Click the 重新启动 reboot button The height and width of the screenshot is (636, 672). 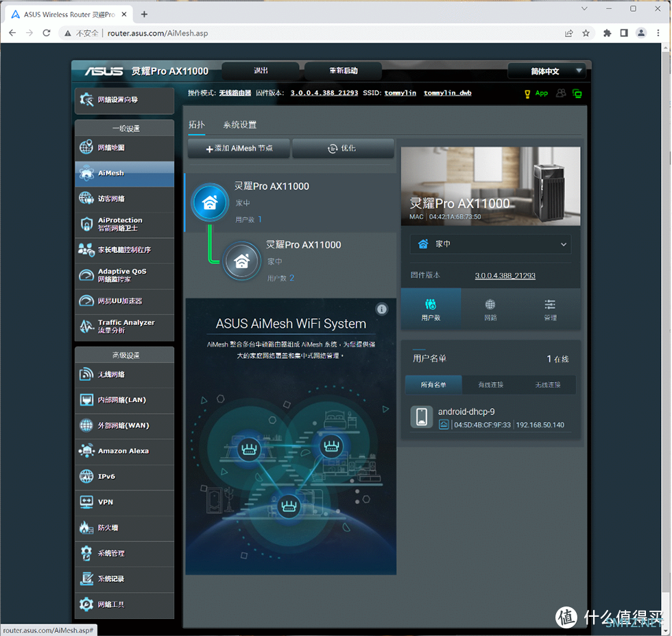click(x=344, y=71)
